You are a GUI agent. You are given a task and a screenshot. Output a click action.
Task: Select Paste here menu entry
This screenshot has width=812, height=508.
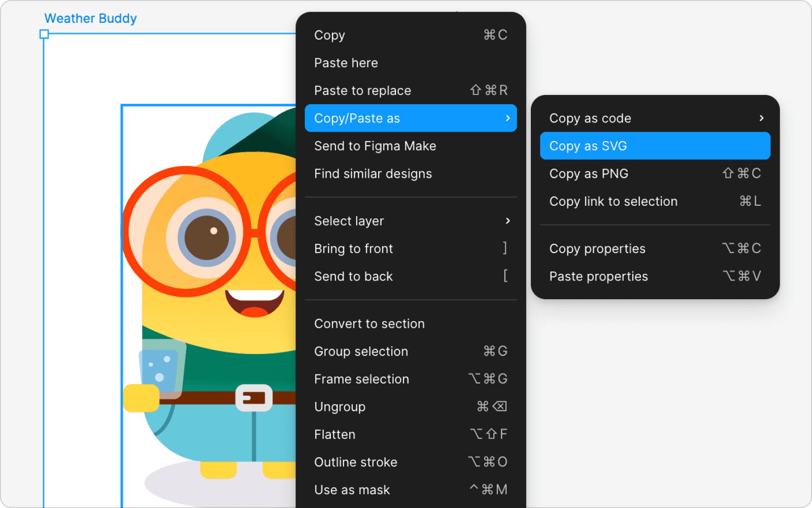pos(411,63)
